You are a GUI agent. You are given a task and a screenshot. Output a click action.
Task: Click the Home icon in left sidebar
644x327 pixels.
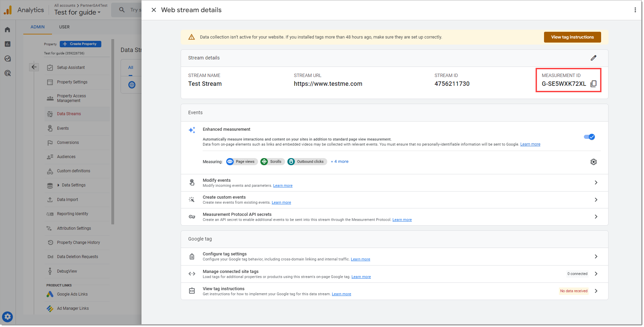tap(7, 30)
